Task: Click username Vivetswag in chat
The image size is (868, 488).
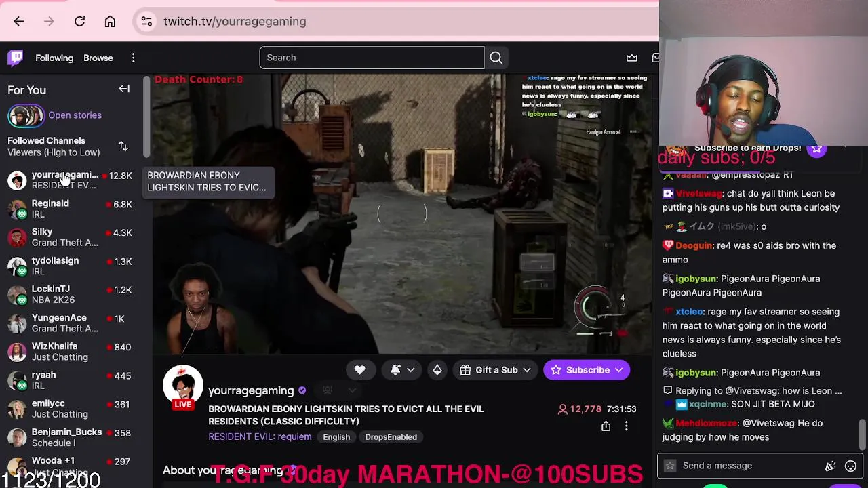Action: 698,193
